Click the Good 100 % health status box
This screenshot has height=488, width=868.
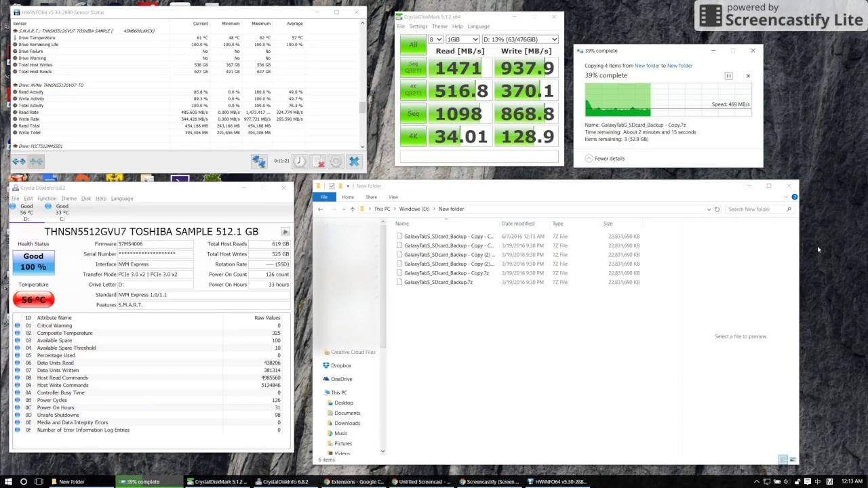point(33,262)
